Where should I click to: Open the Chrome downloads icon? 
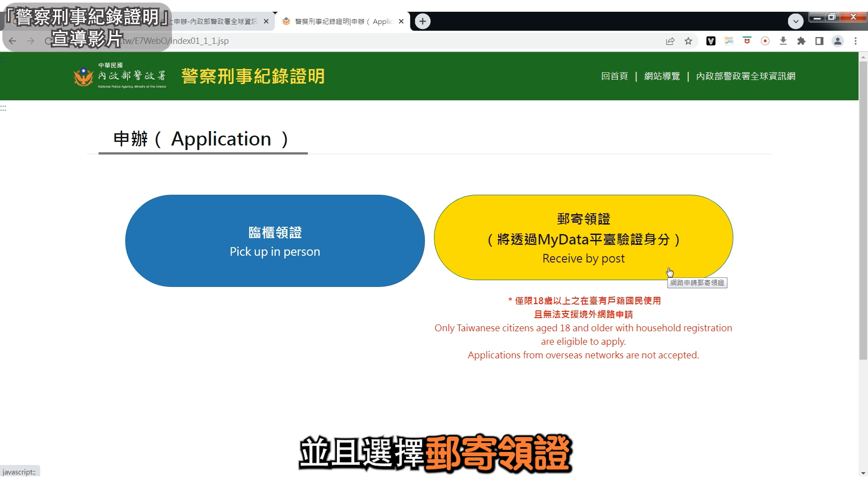[x=783, y=41]
